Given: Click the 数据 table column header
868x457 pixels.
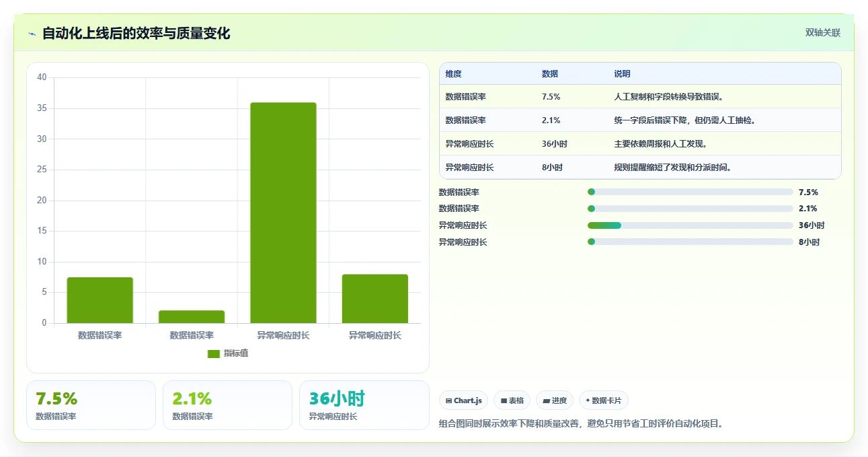Looking at the screenshot, I should coord(550,74).
